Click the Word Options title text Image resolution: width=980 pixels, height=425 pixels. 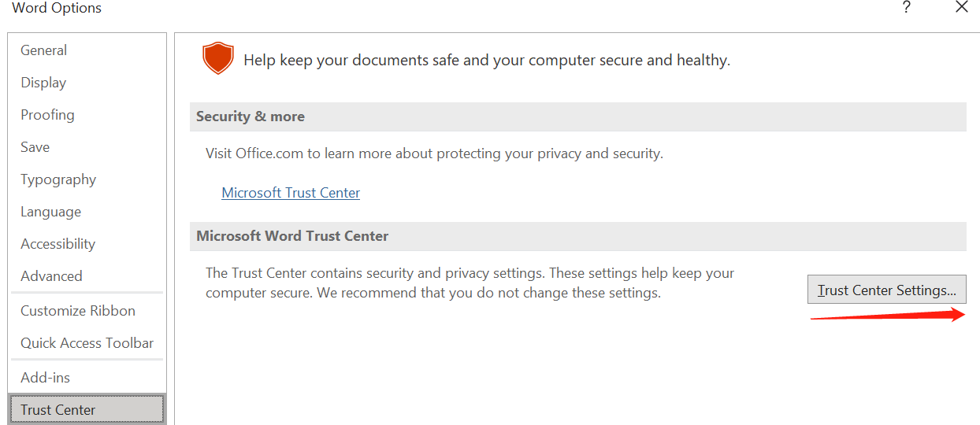click(x=57, y=9)
